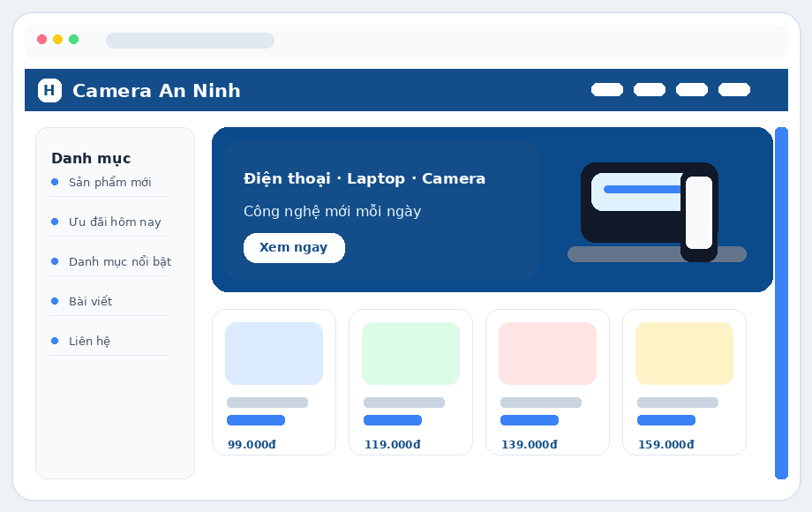The height and width of the screenshot is (512, 812).
Task: Click the blue button on 119.000đ card
Action: coord(393,420)
